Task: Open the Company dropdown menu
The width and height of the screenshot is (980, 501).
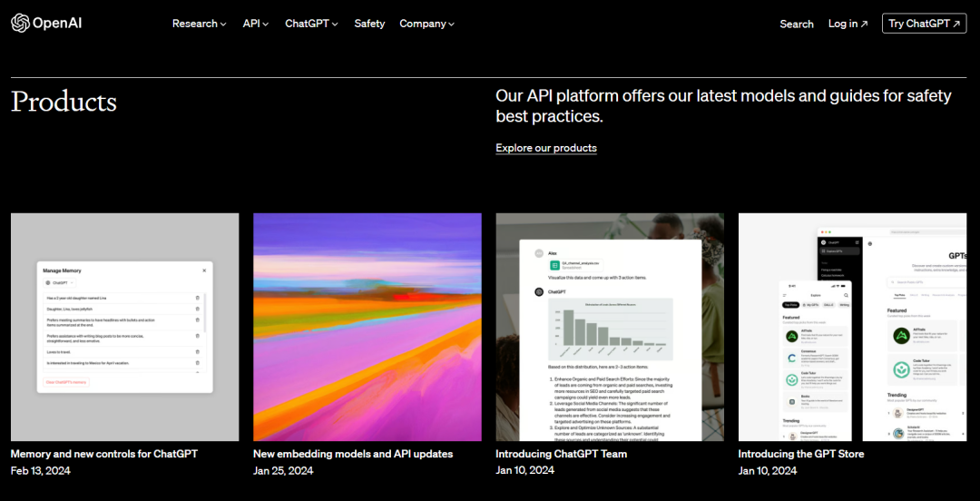Action: click(426, 24)
